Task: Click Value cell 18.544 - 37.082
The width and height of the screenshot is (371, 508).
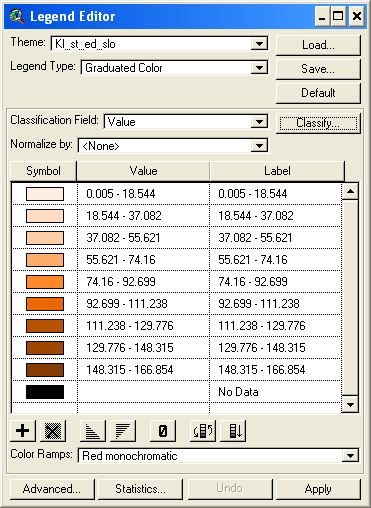Action: 143,216
